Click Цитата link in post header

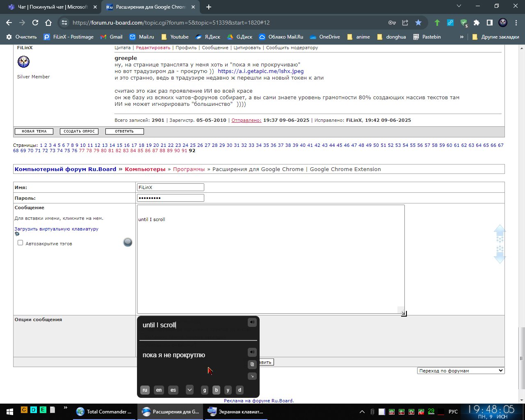click(123, 48)
